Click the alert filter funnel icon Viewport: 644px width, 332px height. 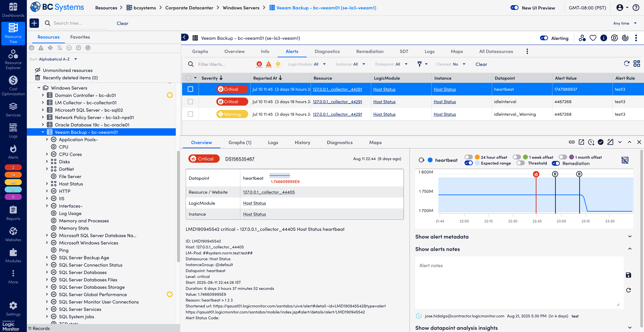419,64
